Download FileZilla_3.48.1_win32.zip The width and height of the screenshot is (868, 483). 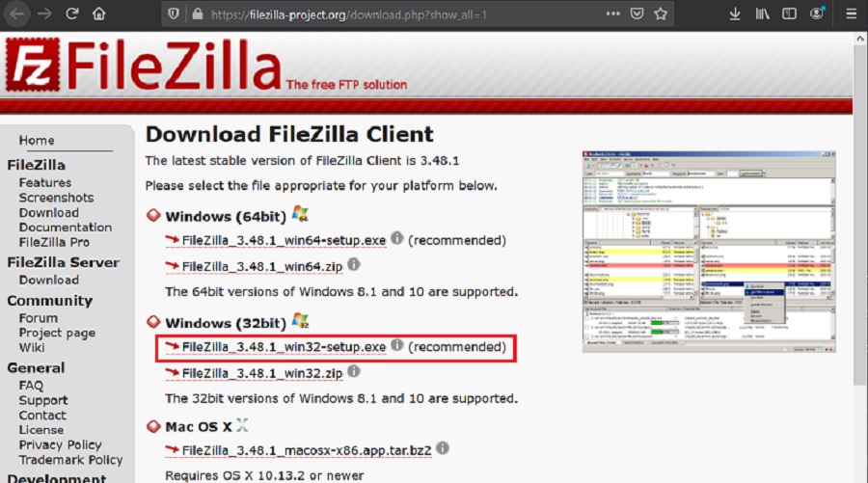pyautogui.click(x=261, y=373)
